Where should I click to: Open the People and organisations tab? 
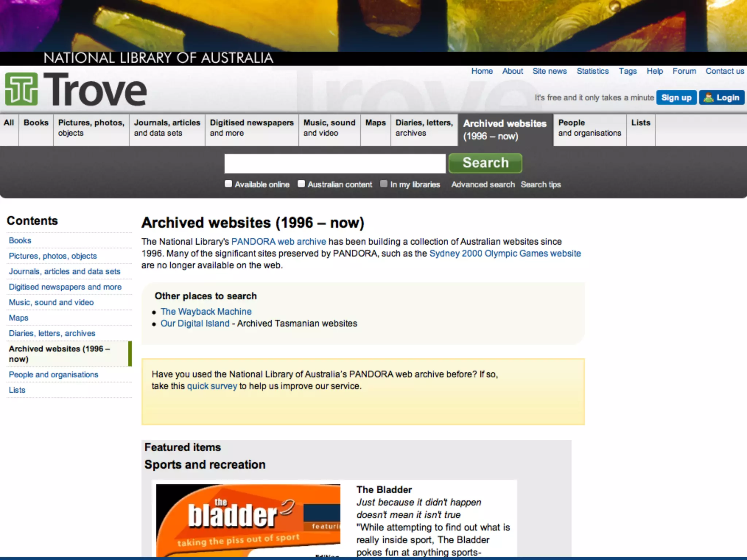coord(589,128)
